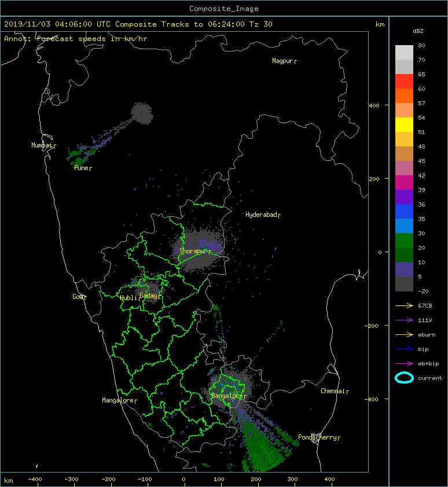The height and width of the screenshot is (487, 448).
Task: Select the Gadag city label
Action: pos(150,296)
